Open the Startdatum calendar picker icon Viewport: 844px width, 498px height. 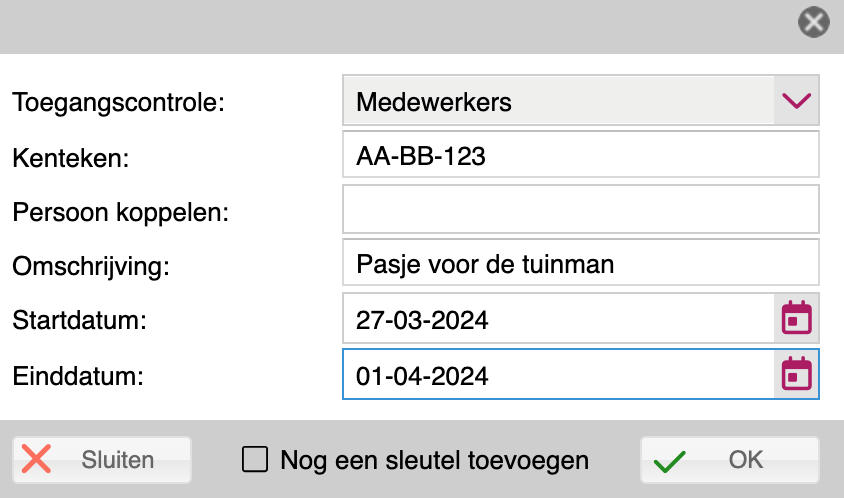pos(797,318)
